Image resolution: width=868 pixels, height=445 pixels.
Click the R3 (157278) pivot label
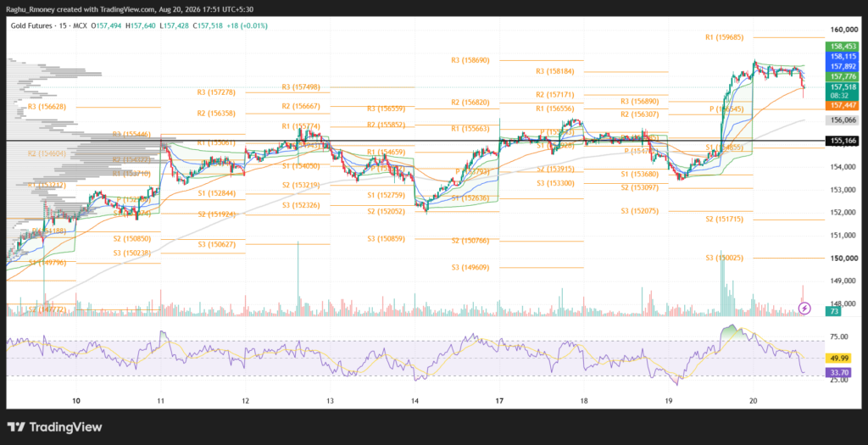click(216, 92)
